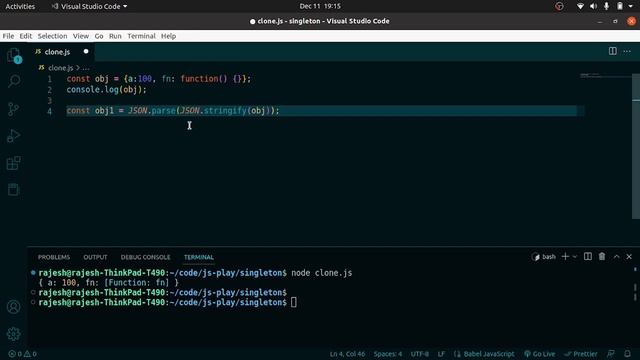Start Go Live server
Image resolution: width=640 pixels, height=360 pixels.
click(540, 354)
